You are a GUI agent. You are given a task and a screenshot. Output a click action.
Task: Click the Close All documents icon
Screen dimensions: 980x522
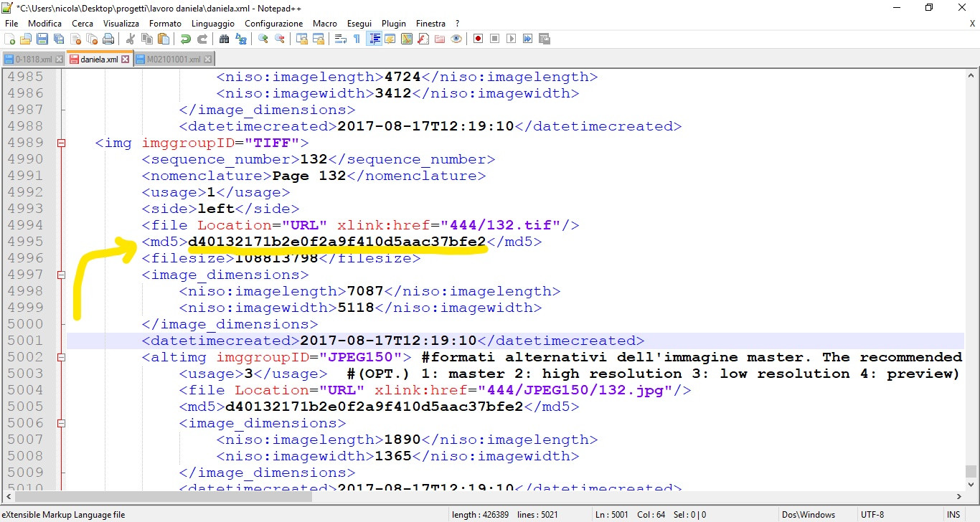tap(90, 39)
